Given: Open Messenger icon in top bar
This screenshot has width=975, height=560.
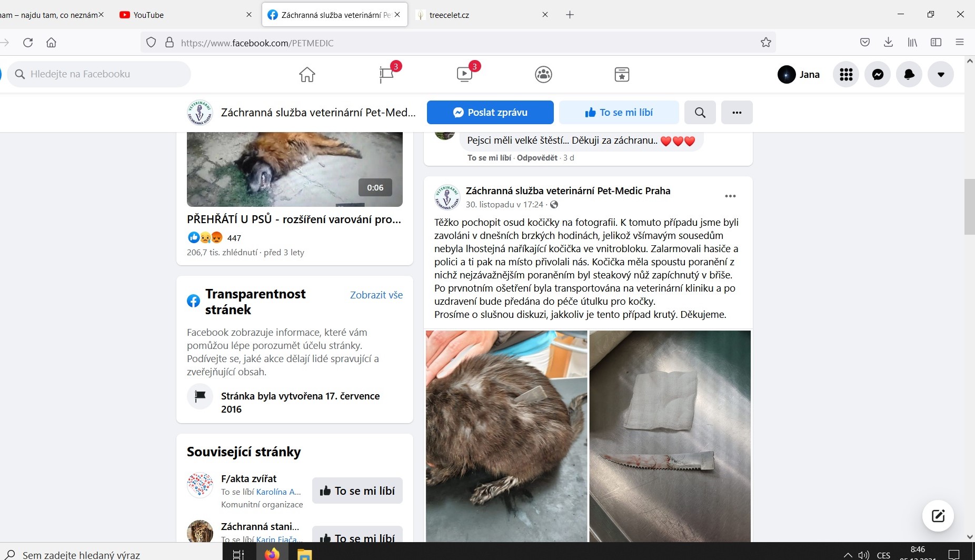Looking at the screenshot, I should coord(878,75).
